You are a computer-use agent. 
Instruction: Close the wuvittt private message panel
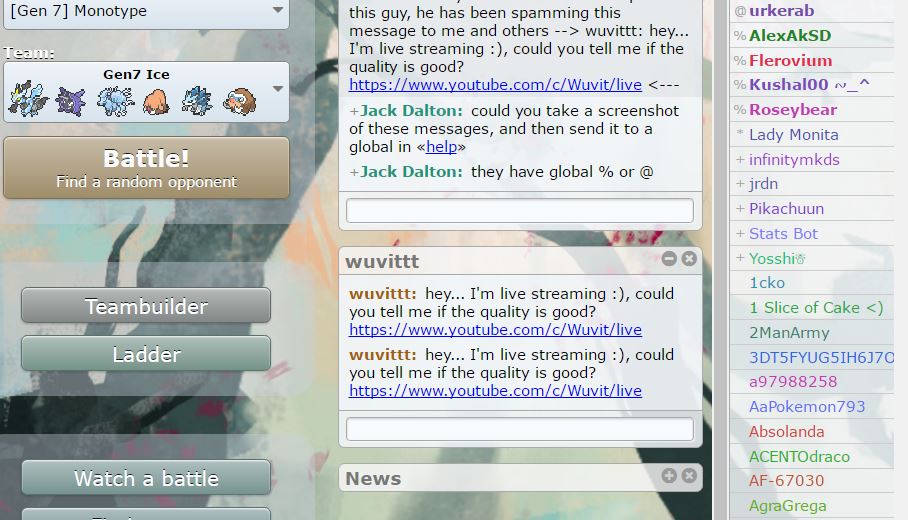[689, 259]
